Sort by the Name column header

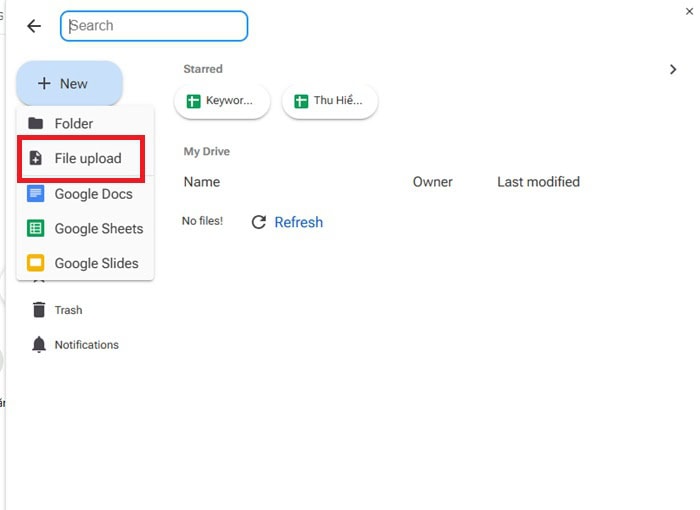click(202, 182)
